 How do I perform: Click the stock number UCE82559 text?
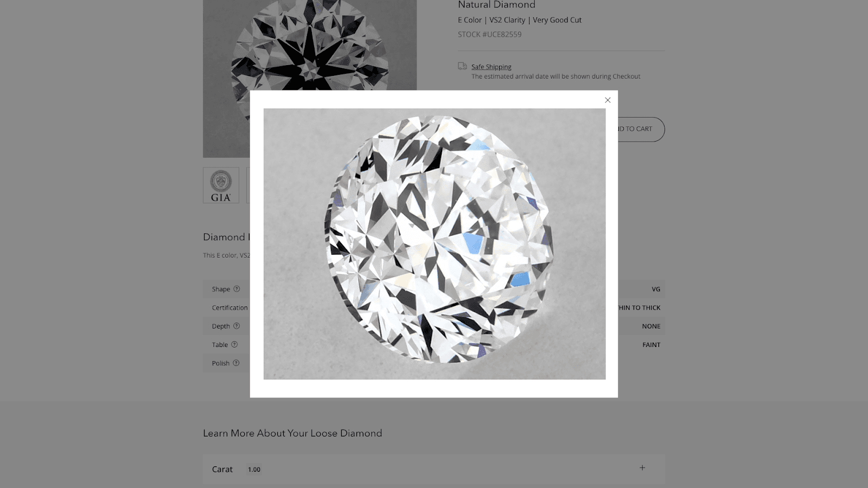(490, 34)
